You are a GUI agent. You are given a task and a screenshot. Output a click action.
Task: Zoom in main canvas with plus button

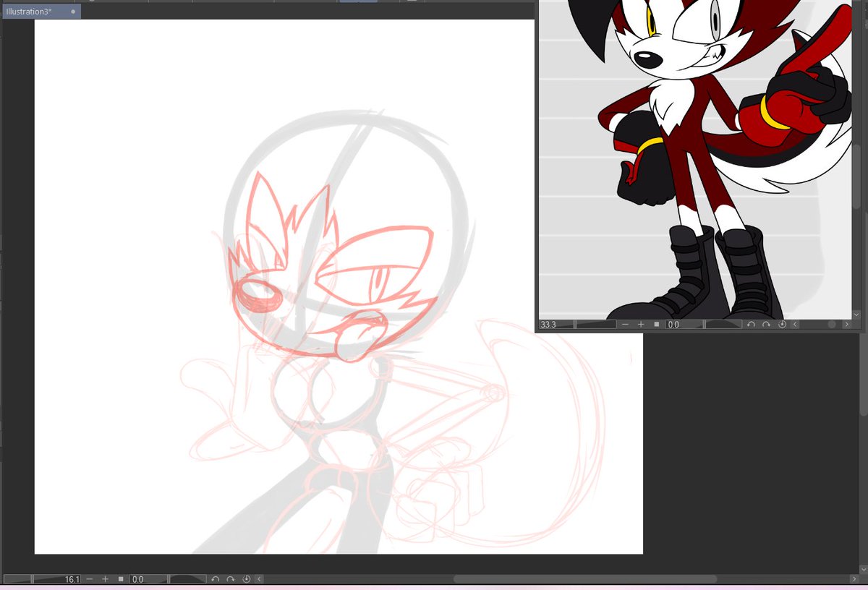(105, 579)
